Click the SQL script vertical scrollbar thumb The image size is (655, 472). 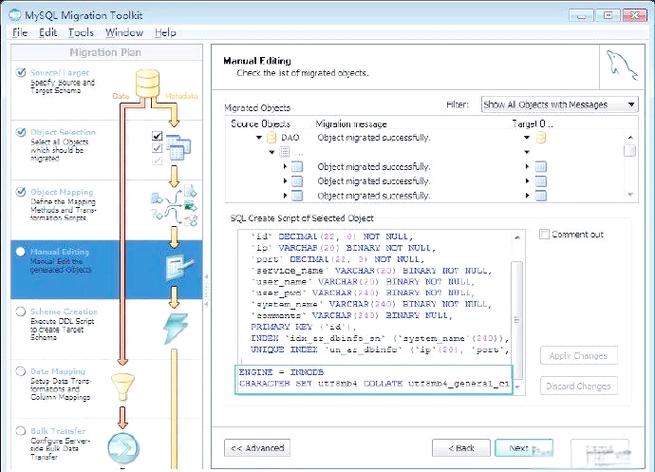[x=517, y=320]
